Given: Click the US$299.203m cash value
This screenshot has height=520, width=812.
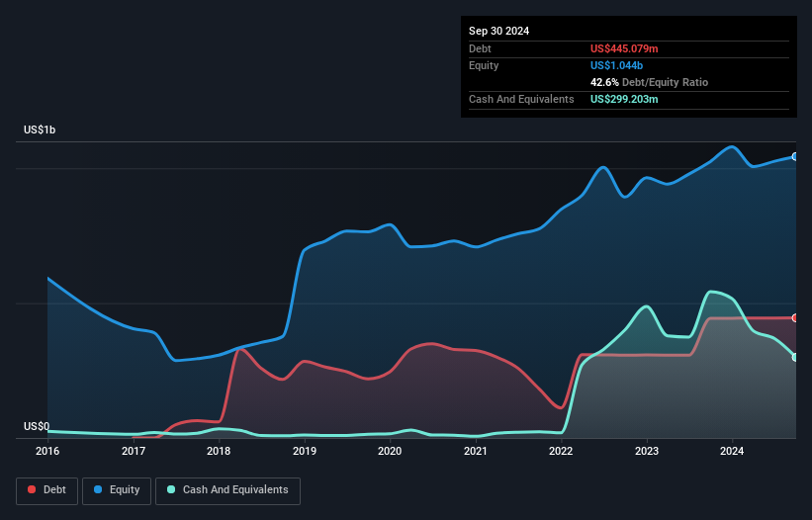Looking at the screenshot, I should tap(624, 99).
